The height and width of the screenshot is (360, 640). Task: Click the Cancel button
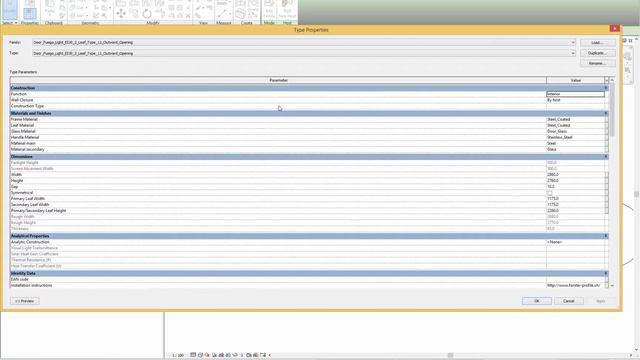pos(569,301)
